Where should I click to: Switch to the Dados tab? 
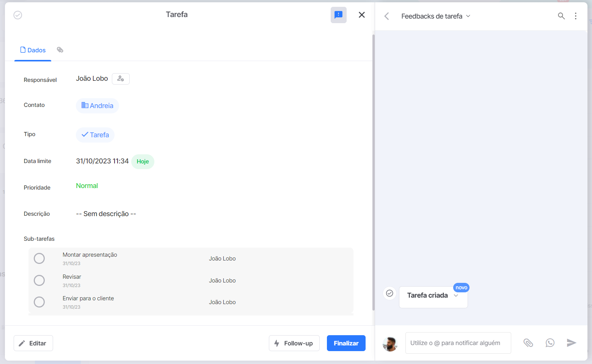pyautogui.click(x=33, y=50)
